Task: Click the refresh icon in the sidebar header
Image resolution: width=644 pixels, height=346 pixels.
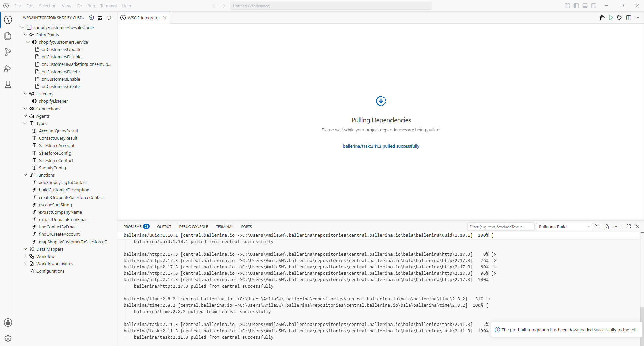Action: click(x=109, y=18)
